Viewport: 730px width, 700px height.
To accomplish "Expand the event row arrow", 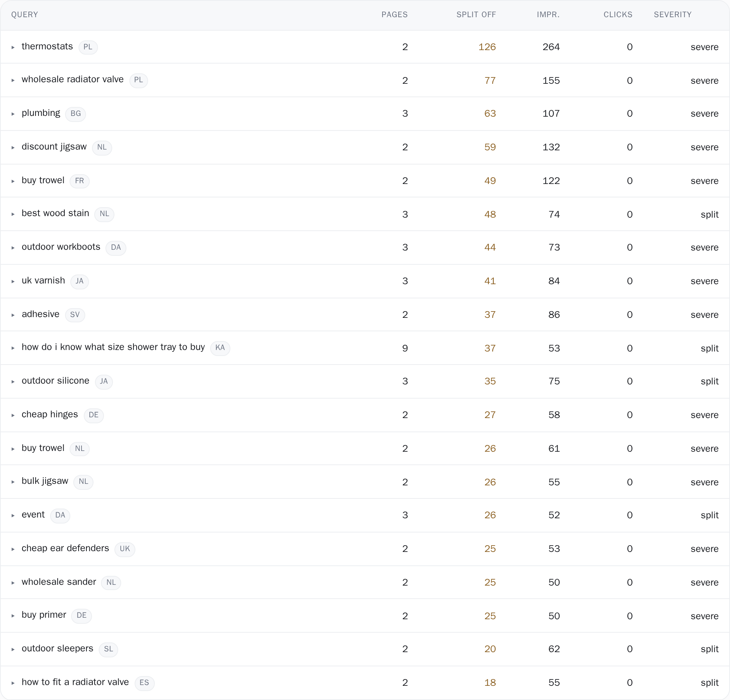I will (x=13, y=516).
